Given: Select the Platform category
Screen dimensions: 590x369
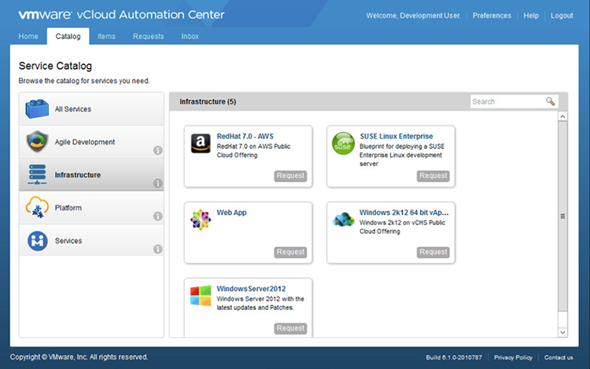Looking at the screenshot, I should [x=91, y=208].
